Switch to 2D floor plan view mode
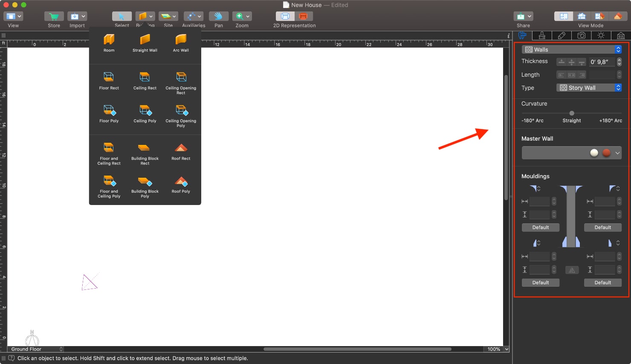The height and width of the screenshot is (364, 631). pyautogui.click(x=564, y=16)
